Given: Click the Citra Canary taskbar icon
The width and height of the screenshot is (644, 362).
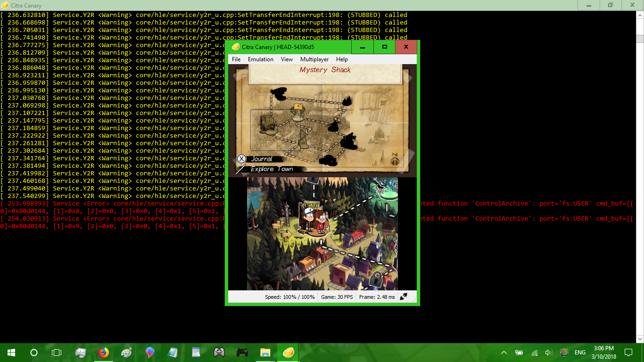Looking at the screenshot, I should [x=289, y=353].
